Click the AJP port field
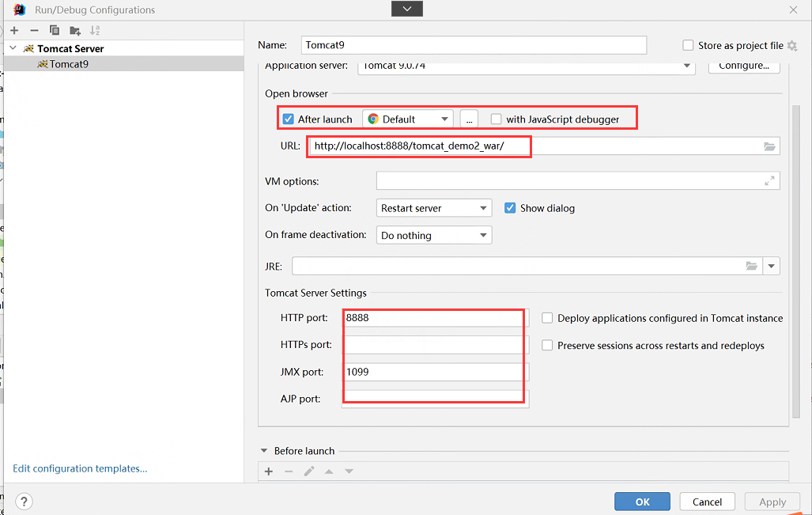Image resolution: width=812 pixels, height=515 pixels. pos(435,399)
